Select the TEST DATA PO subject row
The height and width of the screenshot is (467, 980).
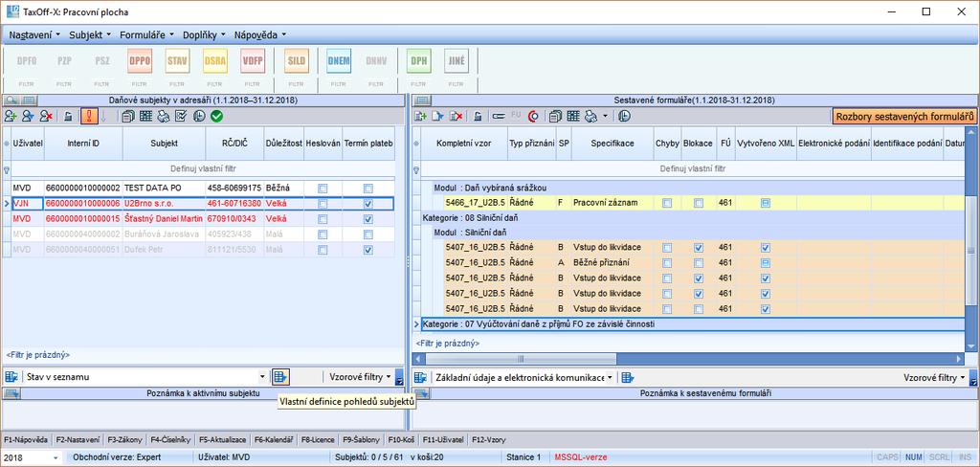[203, 188]
